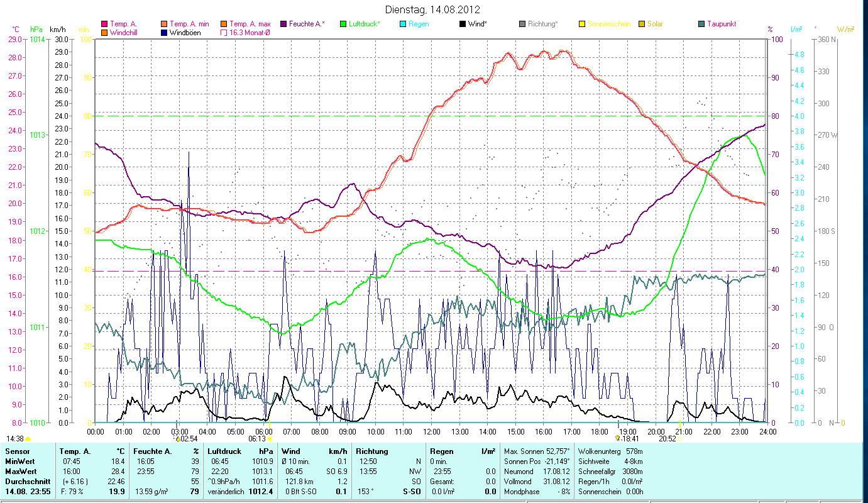Click the Sensor header in the table
Viewport: 868px width, 503px height.
17,451
